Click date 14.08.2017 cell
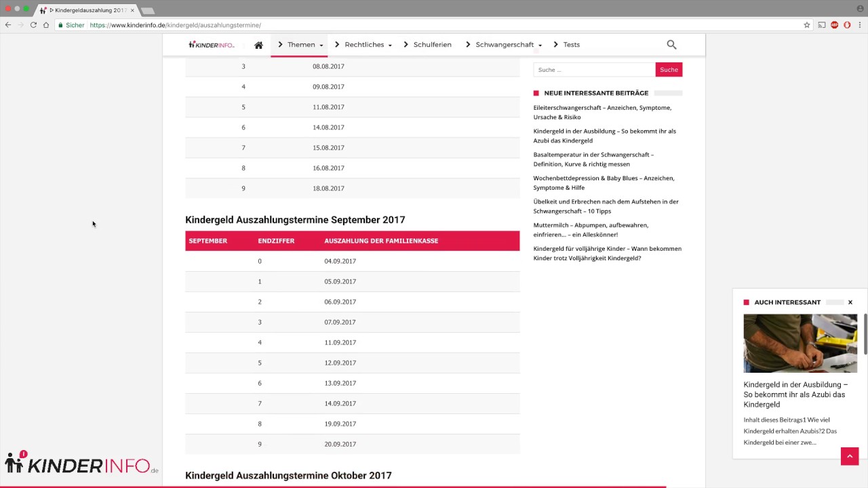Viewport: 868px width, 488px height. (328, 127)
